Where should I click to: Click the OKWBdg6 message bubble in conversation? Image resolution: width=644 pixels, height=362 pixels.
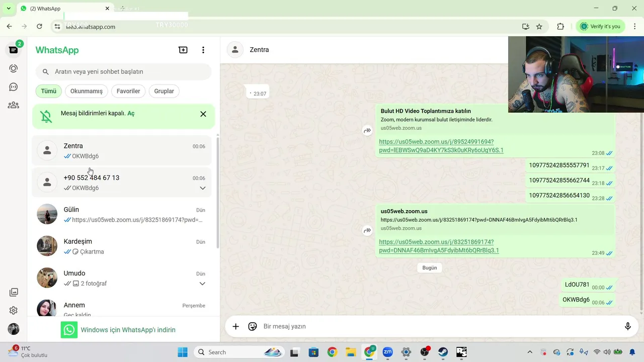(588, 300)
